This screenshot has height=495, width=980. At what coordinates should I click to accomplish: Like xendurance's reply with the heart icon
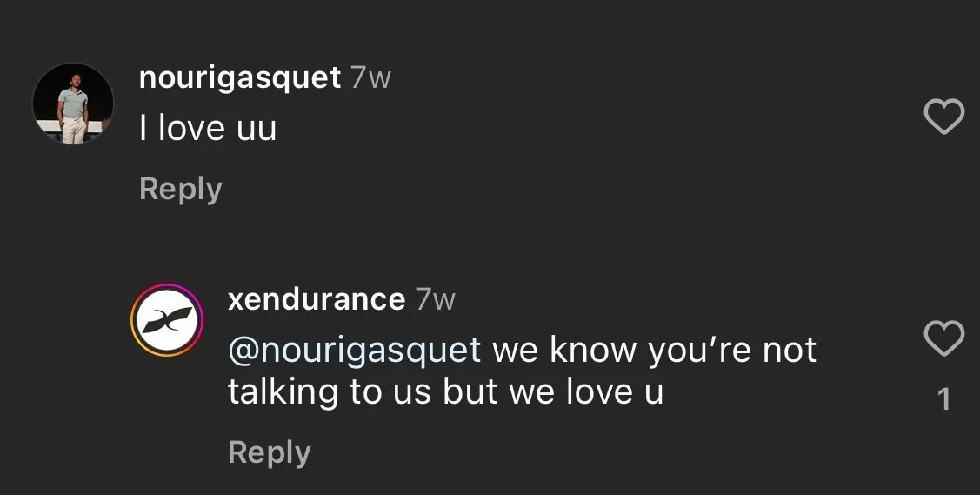(x=943, y=338)
